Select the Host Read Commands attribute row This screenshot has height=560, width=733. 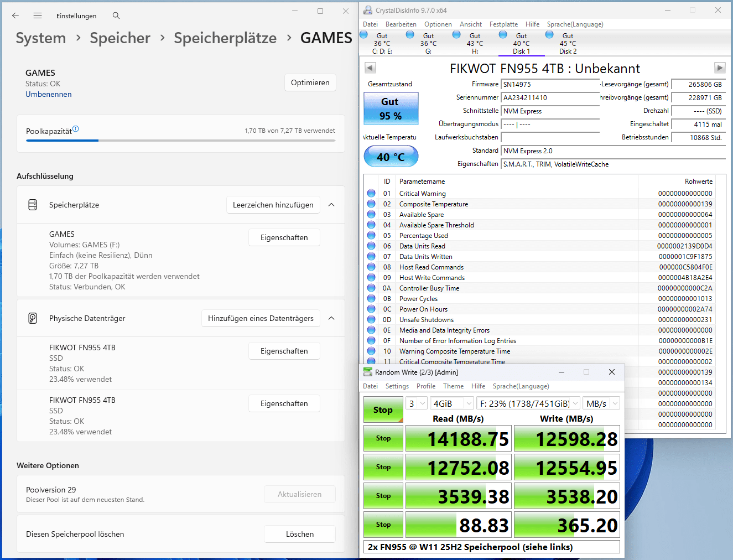point(539,267)
